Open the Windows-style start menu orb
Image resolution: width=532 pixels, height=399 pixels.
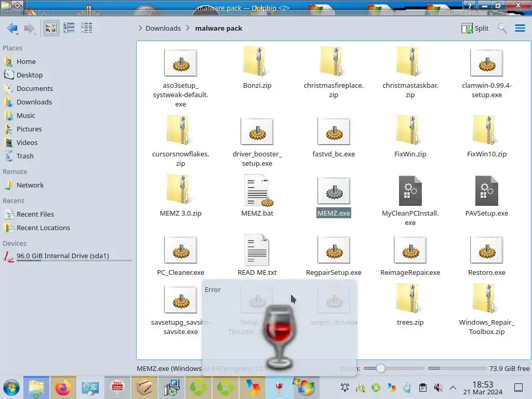(x=11, y=388)
